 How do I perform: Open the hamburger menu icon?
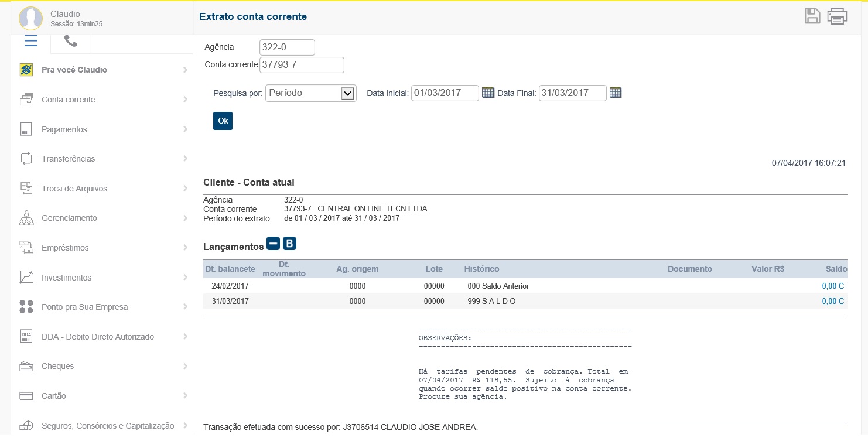click(31, 41)
